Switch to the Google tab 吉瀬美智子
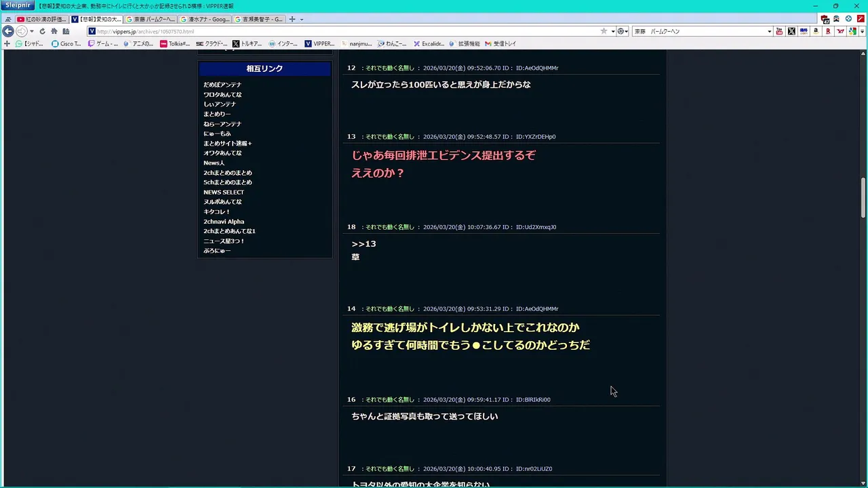The width and height of the screenshot is (868, 488). point(258,19)
